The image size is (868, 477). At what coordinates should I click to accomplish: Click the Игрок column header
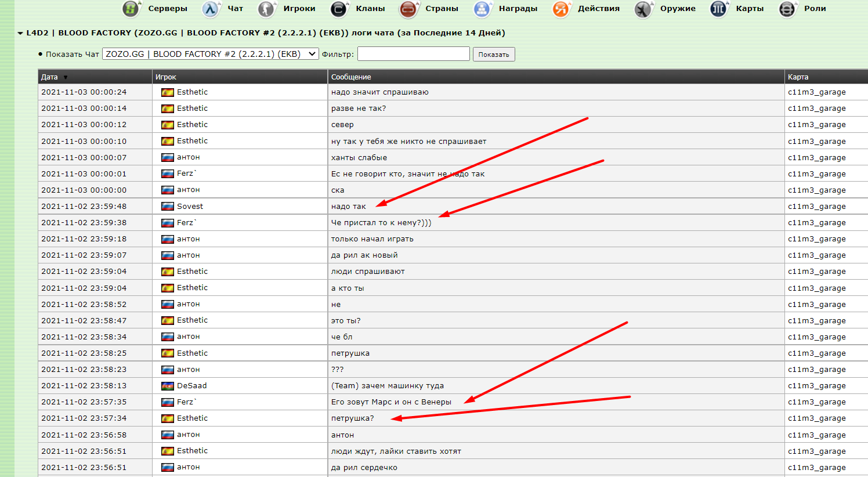click(166, 77)
